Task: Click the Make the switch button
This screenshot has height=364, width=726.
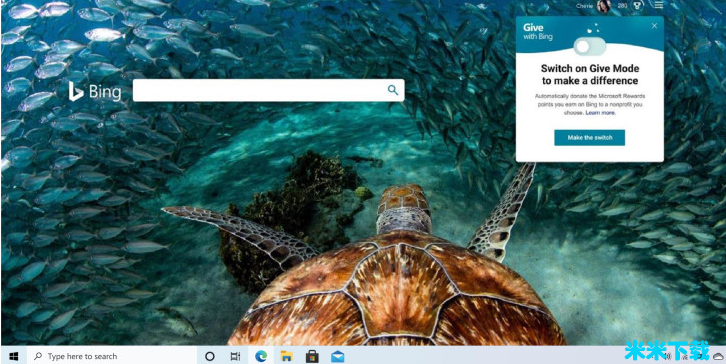Action: pyautogui.click(x=589, y=138)
